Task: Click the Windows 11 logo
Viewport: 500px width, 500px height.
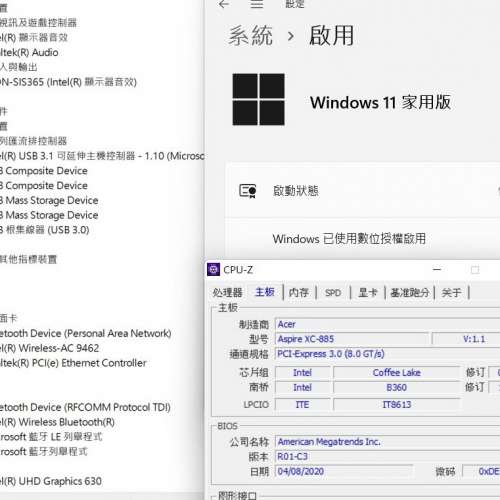Action: pos(259,99)
